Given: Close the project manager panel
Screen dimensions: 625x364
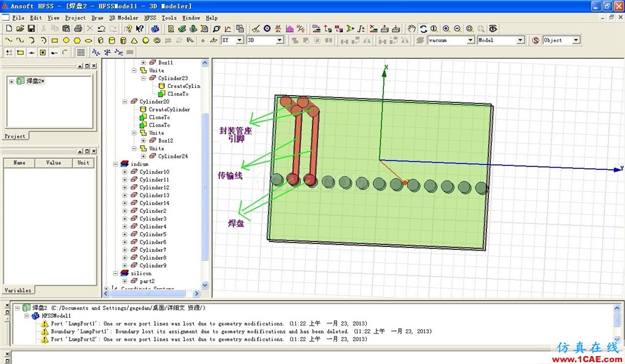Looking at the screenshot, I should point(93,66).
